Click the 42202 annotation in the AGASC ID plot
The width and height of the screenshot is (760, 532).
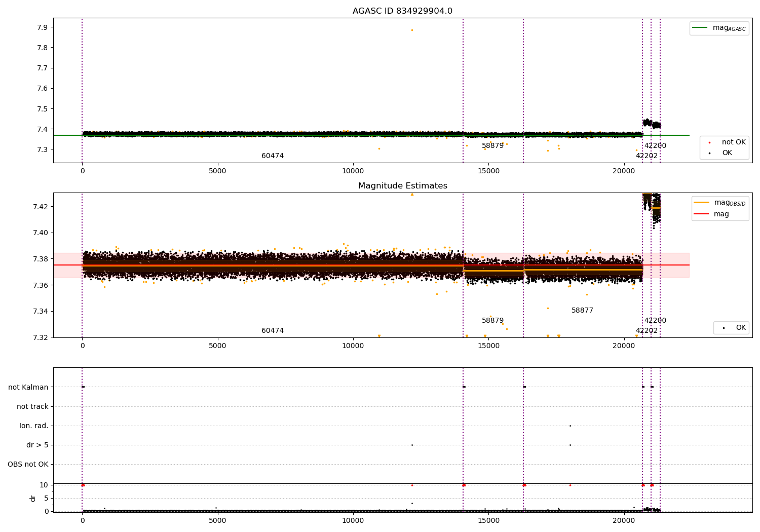tap(647, 156)
